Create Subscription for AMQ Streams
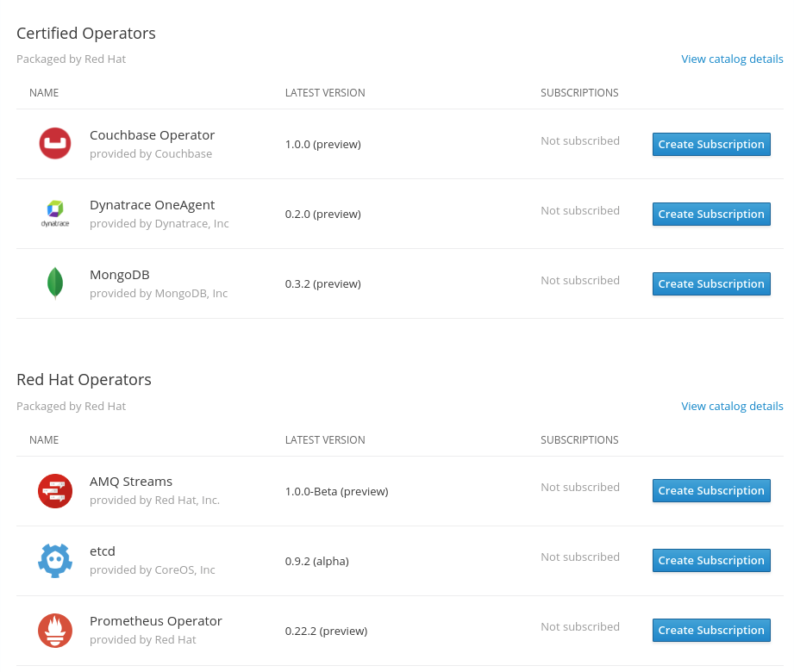This screenshot has height=672, width=794. (710, 491)
